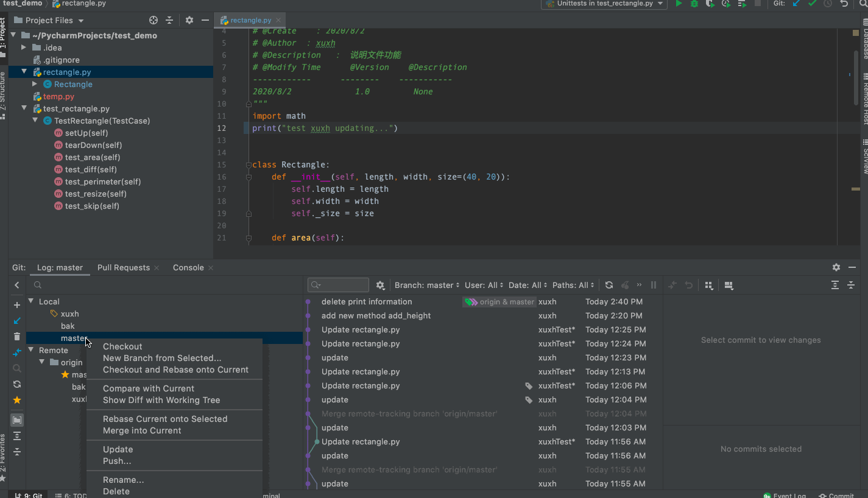868x498 pixels.
Task: Click the Git commit green checkmark
Action: coord(812,4)
